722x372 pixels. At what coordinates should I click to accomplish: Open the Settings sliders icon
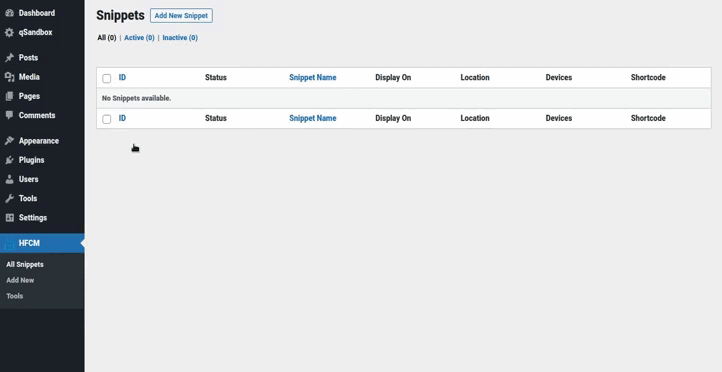9,217
